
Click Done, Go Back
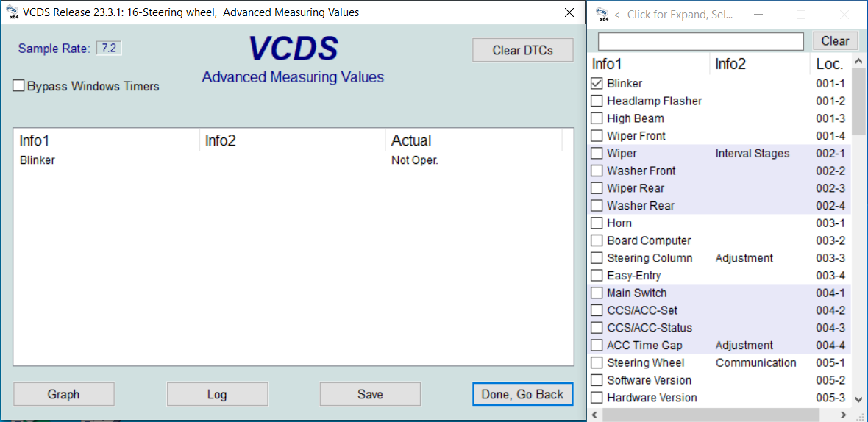[522, 395]
